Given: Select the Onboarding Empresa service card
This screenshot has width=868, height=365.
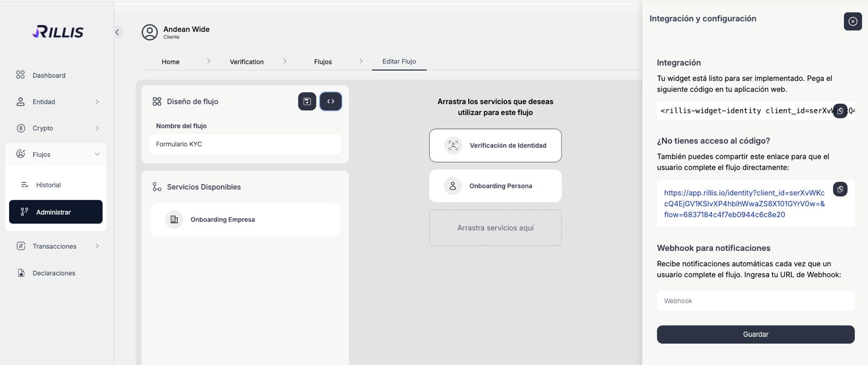Looking at the screenshot, I should 245,219.
